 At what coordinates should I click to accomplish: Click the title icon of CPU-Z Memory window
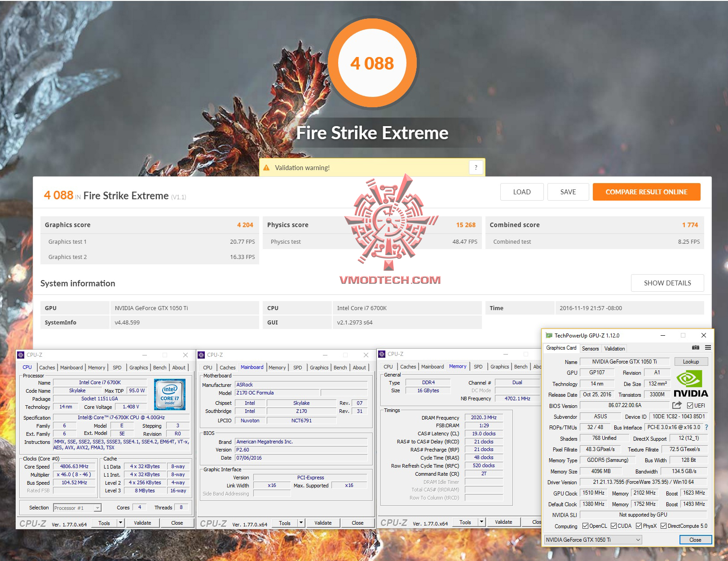point(382,354)
